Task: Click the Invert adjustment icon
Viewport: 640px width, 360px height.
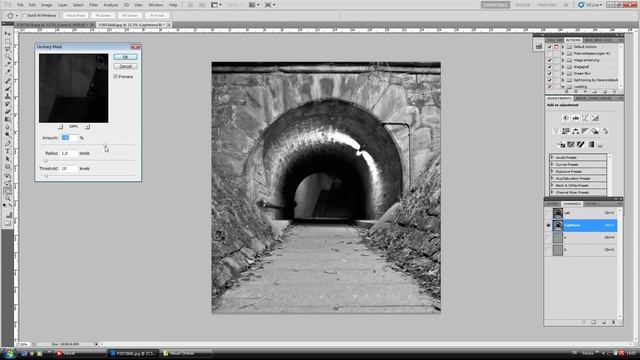Action: tap(561, 144)
